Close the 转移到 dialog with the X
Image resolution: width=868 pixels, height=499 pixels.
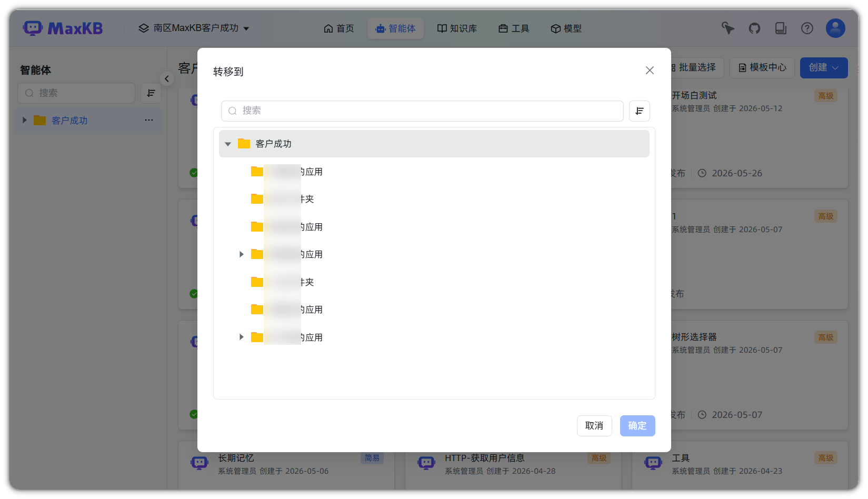coord(650,71)
